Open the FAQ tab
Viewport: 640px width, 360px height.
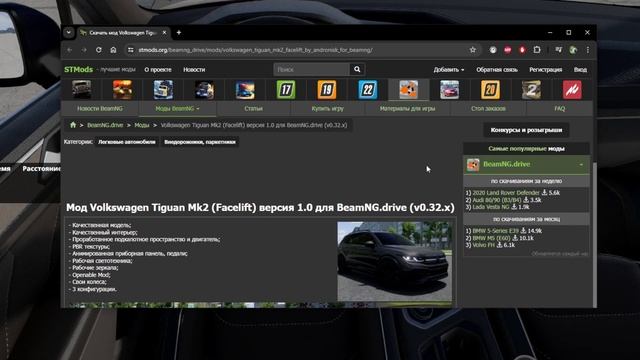coord(560,109)
